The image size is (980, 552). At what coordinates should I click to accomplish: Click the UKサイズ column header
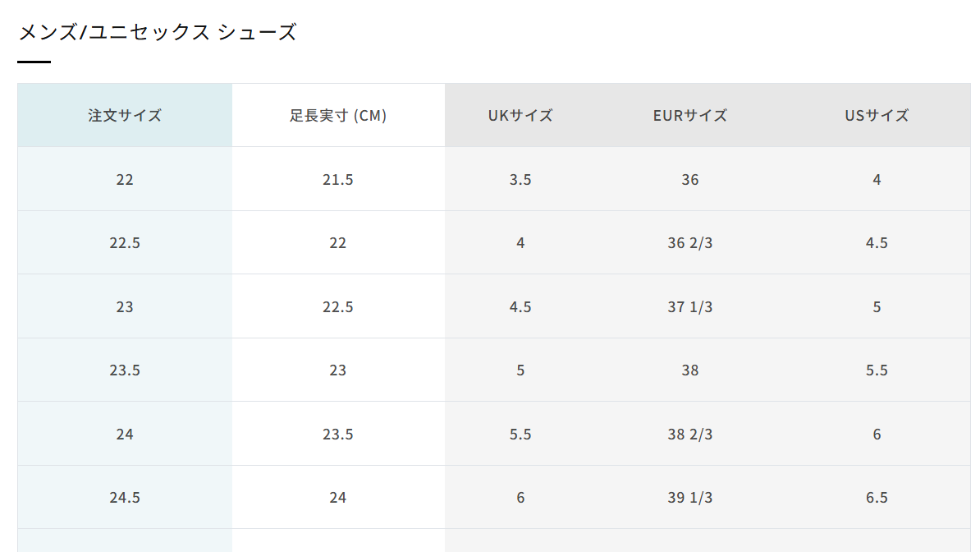pos(520,116)
